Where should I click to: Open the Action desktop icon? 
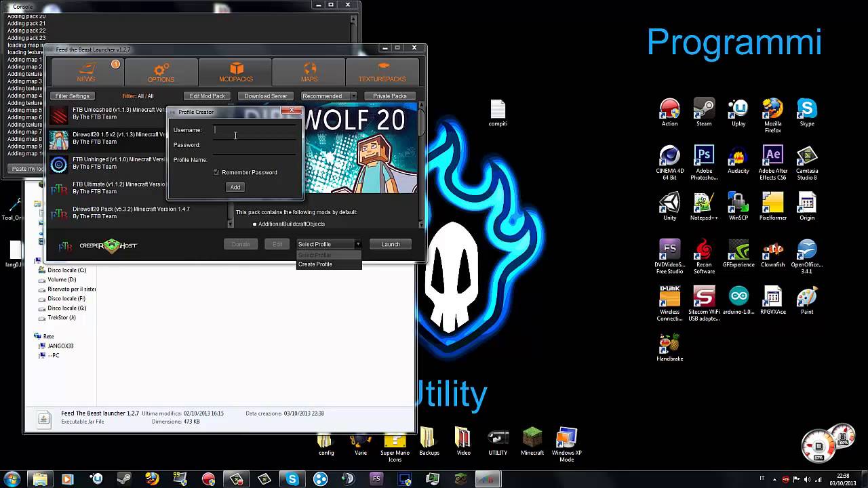click(x=669, y=113)
